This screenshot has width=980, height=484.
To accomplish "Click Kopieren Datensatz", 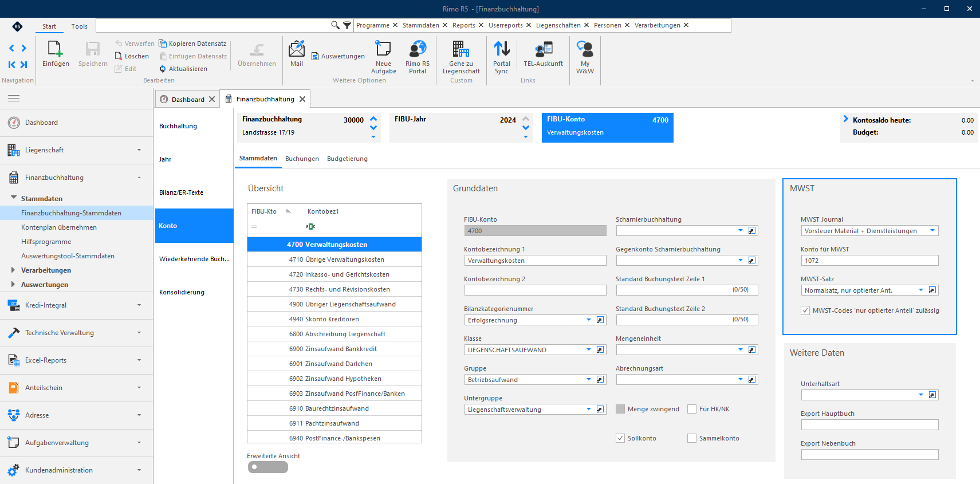I will tap(192, 44).
